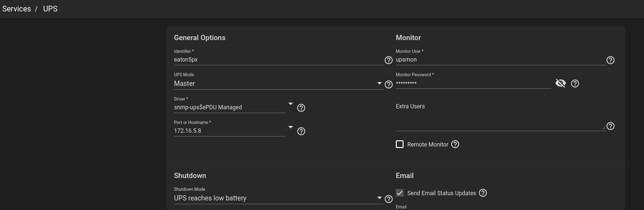644x210 pixels.
Task: Expand the Shutdown Mode dropdown
Action: 380,198
